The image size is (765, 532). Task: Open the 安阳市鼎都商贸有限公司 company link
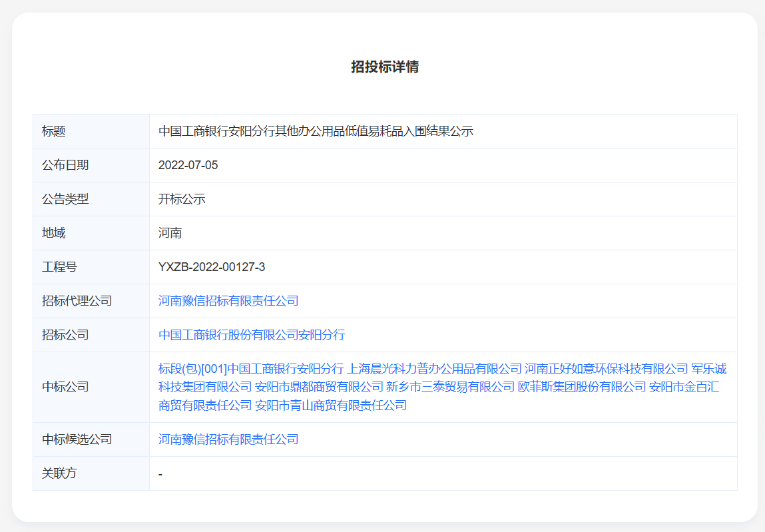319,387
